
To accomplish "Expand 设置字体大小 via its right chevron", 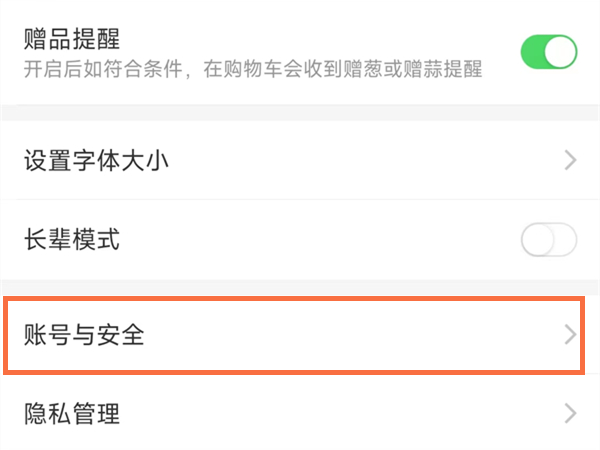I will pos(571,160).
